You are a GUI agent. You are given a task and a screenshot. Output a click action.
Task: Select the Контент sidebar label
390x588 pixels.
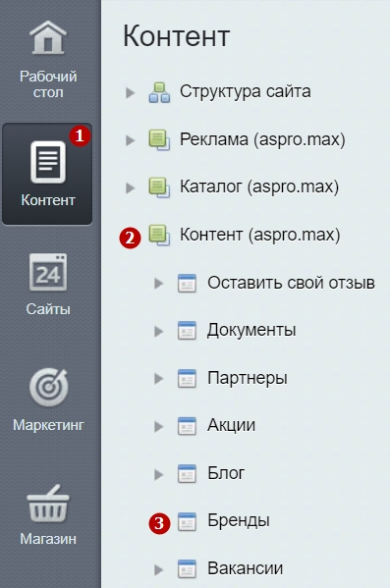pyautogui.click(x=48, y=200)
